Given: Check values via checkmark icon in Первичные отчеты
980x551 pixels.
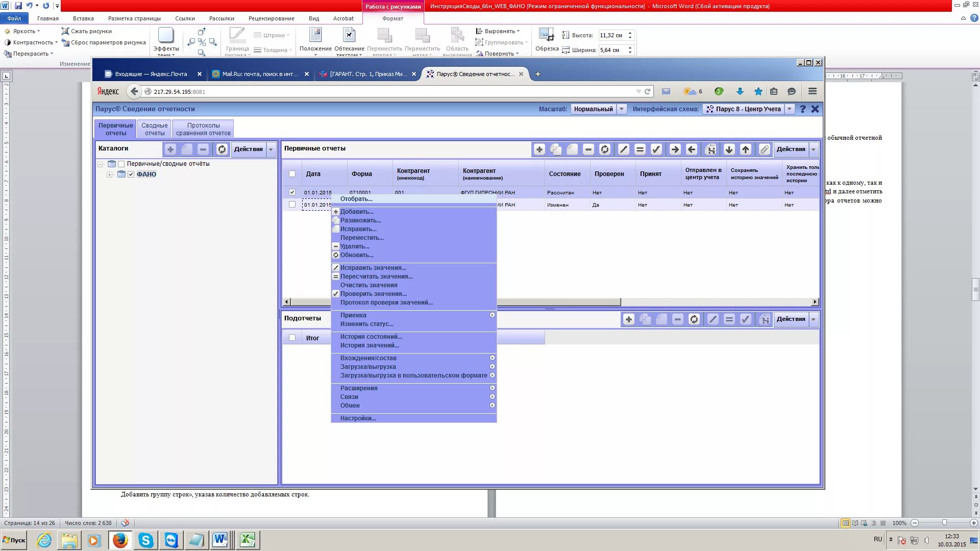Looking at the screenshot, I should tap(656, 149).
